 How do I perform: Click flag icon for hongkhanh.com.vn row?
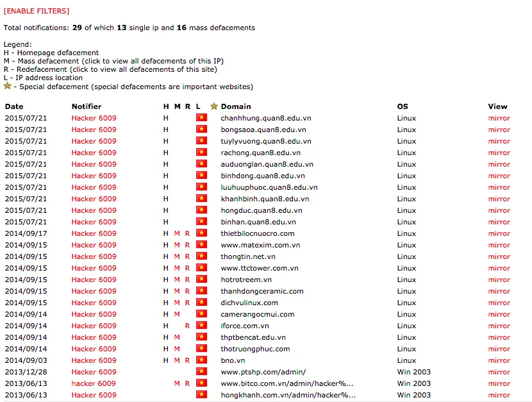(x=201, y=395)
